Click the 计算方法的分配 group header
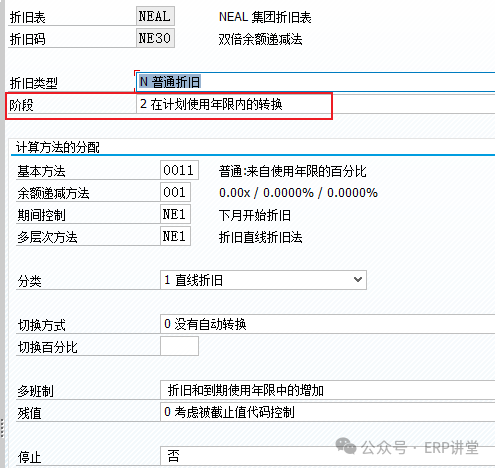 click(x=58, y=147)
